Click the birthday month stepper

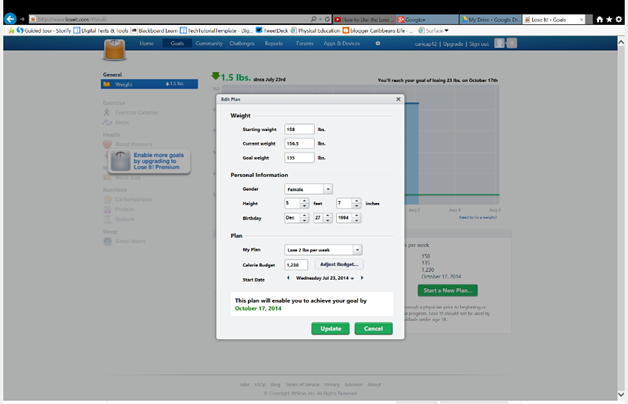(x=304, y=218)
